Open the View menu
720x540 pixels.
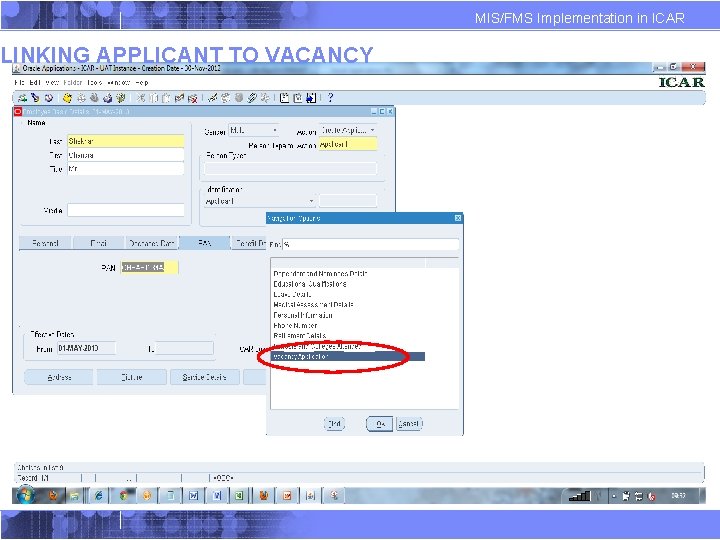click(x=52, y=83)
